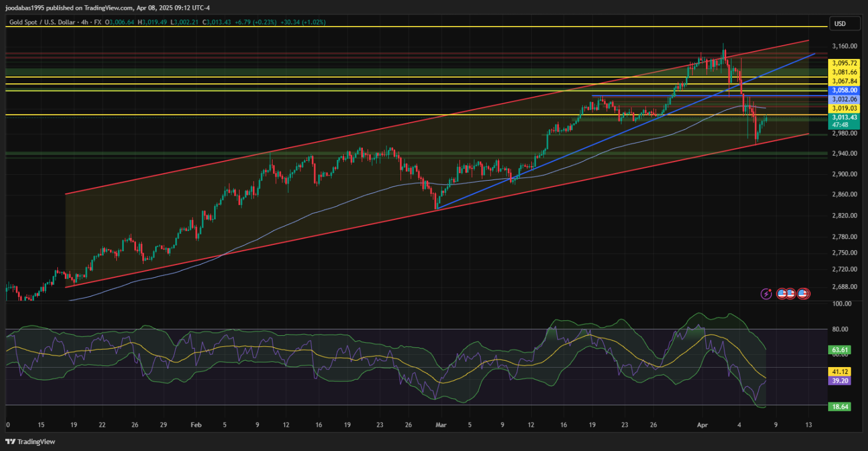Select the light-blue 3,032.06 price label
This screenshot has height=451, width=868.
click(844, 99)
